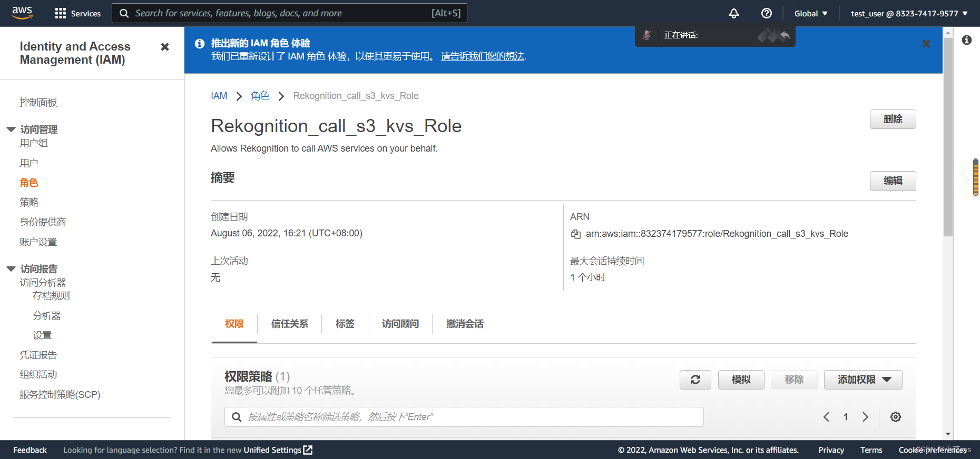Click the page vertical scrollbar thumb

pyautogui.click(x=948, y=137)
